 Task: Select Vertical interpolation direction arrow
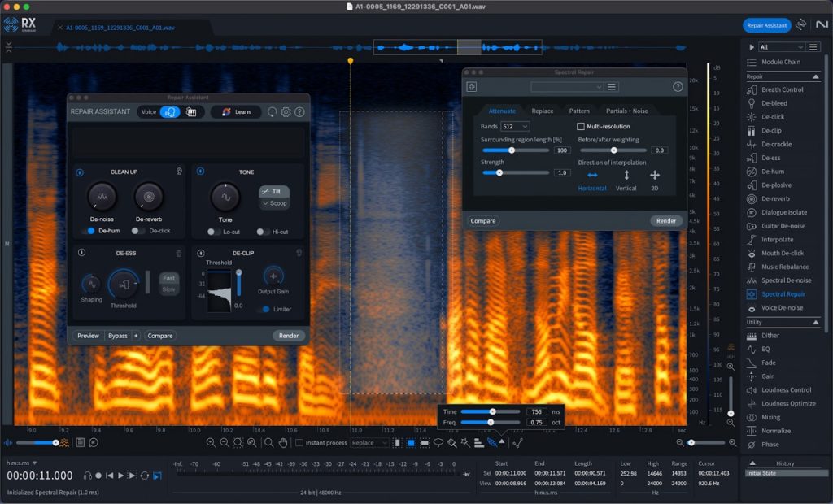[626, 175]
